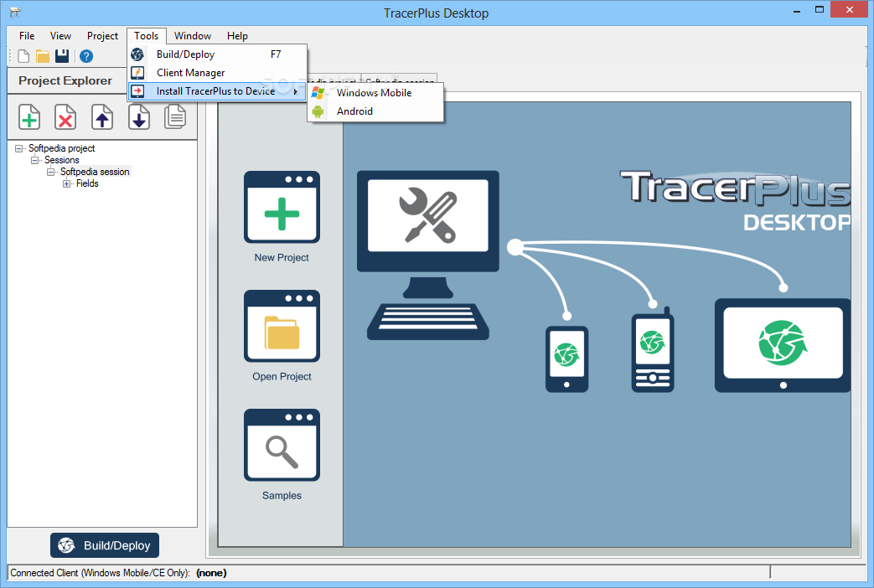This screenshot has height=588, width=874.
Task: Collapse the Softpedia session tree node
Action: coord(51,172)
